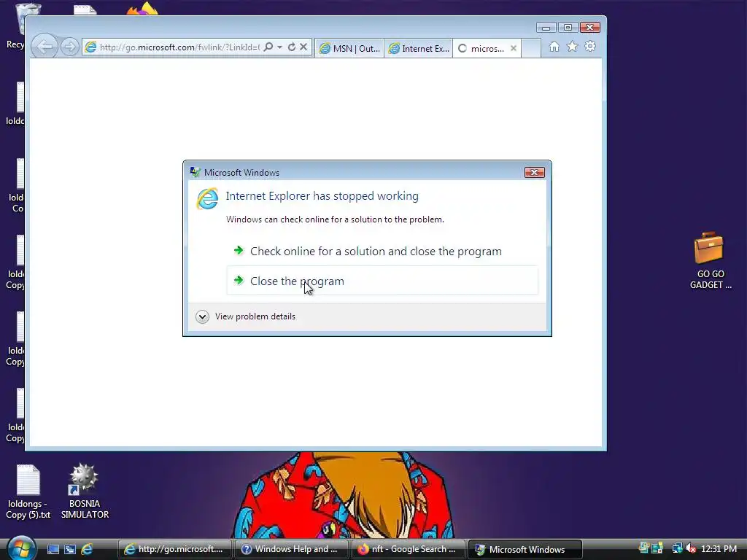
Task: Click the network tray icon
Action: (676, 549)
